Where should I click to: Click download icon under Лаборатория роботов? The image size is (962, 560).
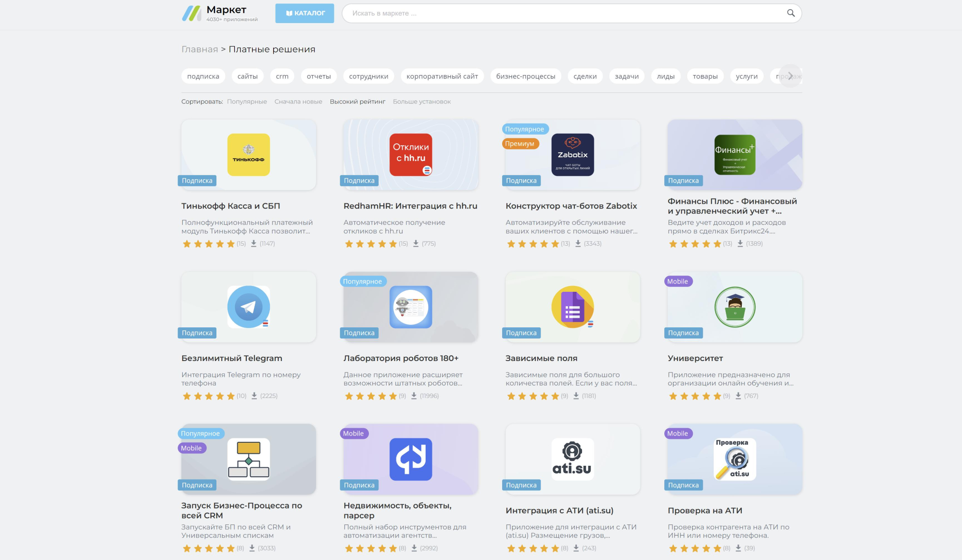pos(414,396)
